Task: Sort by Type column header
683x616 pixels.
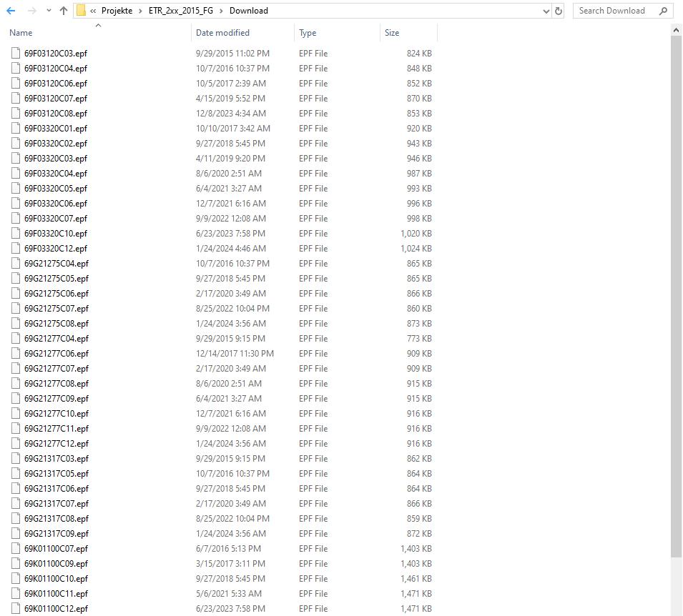Action: click(x=308, y=33)
